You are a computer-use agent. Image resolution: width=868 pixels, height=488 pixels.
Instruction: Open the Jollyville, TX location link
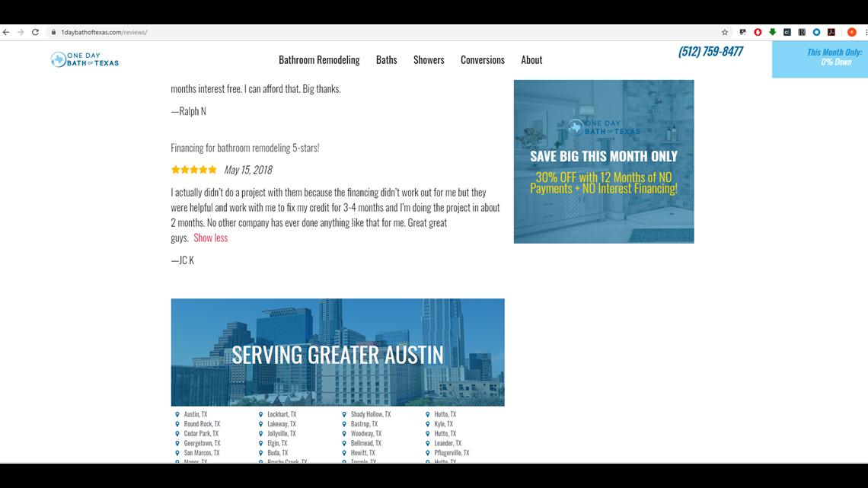[x=282, y=434]
